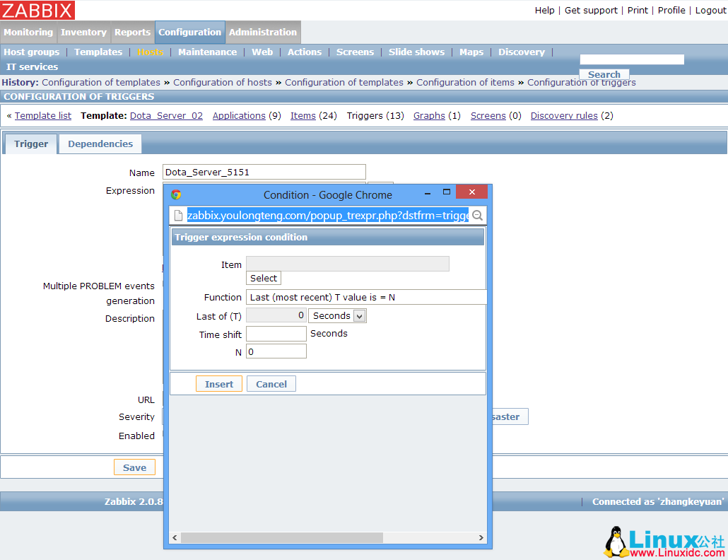Open the Items (24) link
This screenshot has width=728, height=560.
point(303,116)
